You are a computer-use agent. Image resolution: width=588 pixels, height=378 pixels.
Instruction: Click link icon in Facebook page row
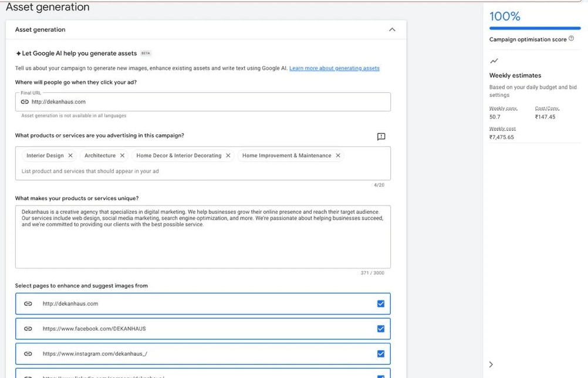pos(28,329)
